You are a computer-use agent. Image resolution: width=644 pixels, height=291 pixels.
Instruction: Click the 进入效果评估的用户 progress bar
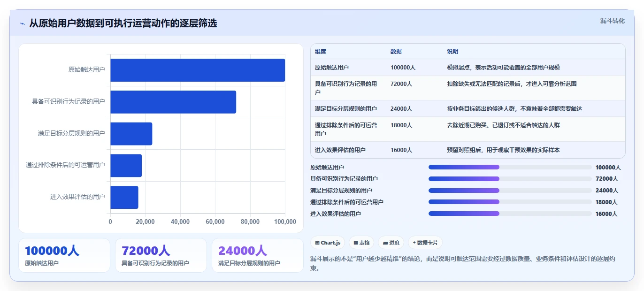pyautogui.click(x=510, y=214)
